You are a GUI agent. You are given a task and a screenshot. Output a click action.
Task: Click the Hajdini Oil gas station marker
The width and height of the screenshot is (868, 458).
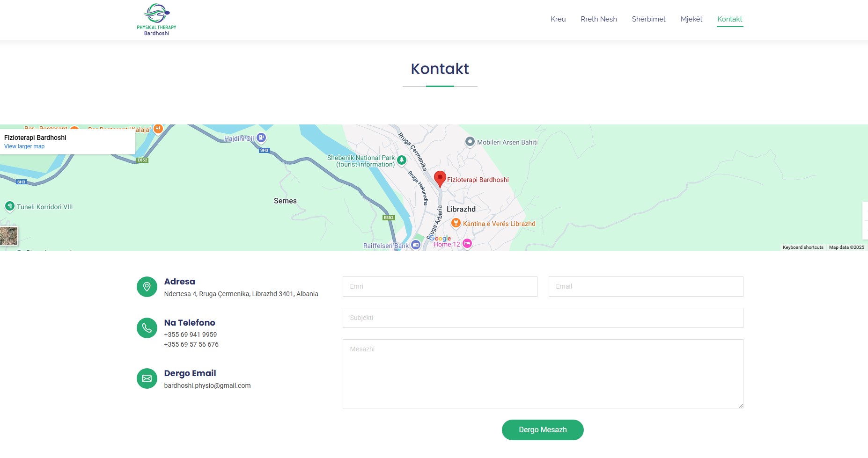point(262,138)
